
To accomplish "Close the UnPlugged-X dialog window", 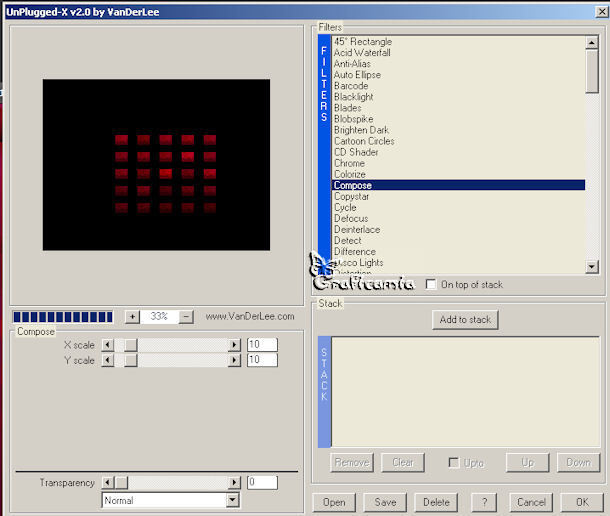I will pyautogui.click(x=602, y=12).
